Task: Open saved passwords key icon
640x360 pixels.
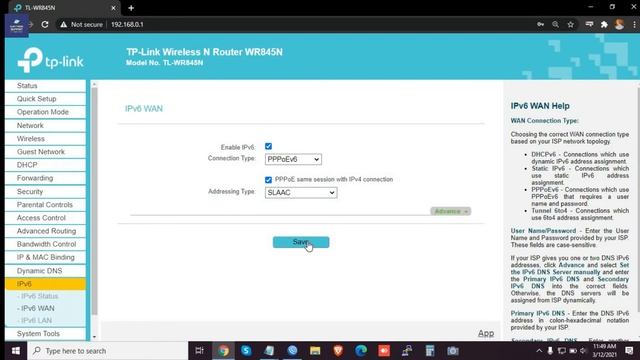Action: pyautogui.click(x=540, y=24)
